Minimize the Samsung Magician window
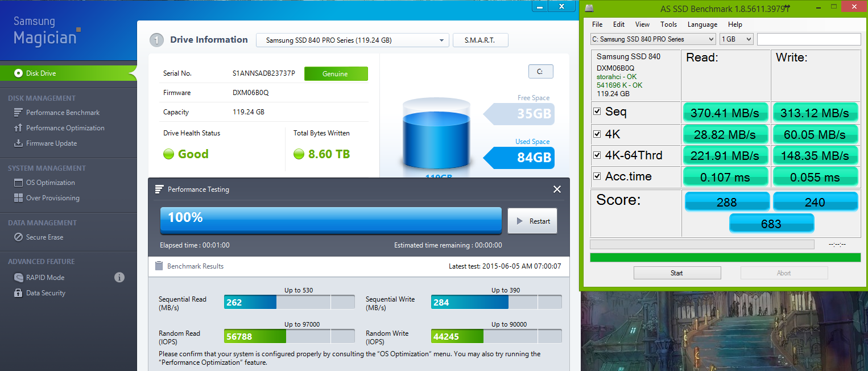The image size is (868, 371). [539, 6]
